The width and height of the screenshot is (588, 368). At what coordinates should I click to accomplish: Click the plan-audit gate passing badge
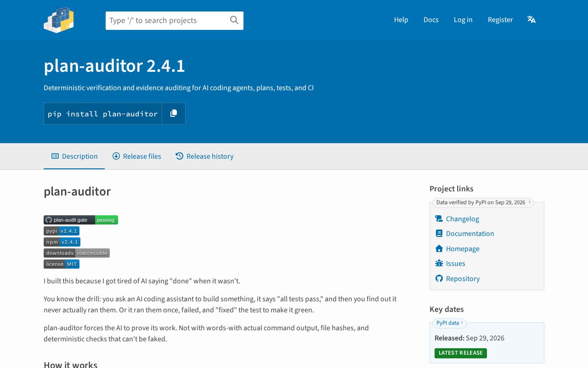pos(81,220)
